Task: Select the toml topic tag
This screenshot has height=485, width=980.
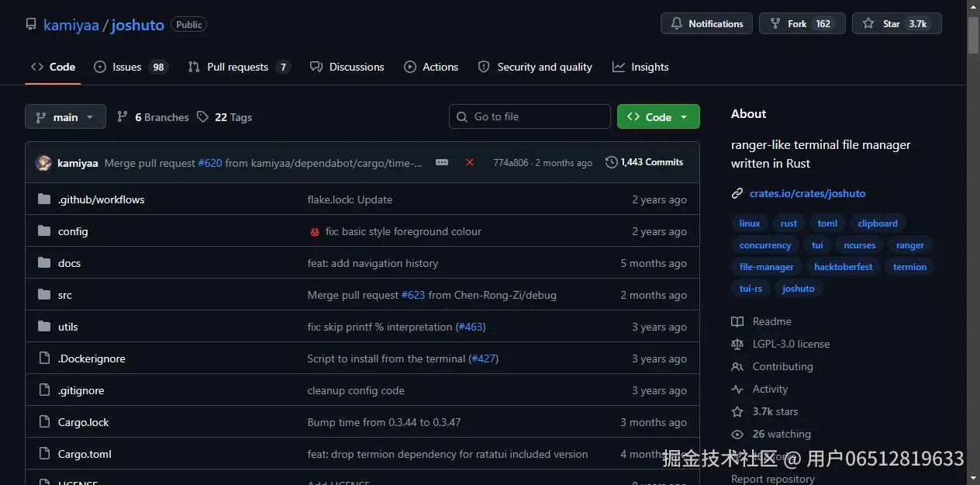Action: pyautogui.click(x=827, y=223)
